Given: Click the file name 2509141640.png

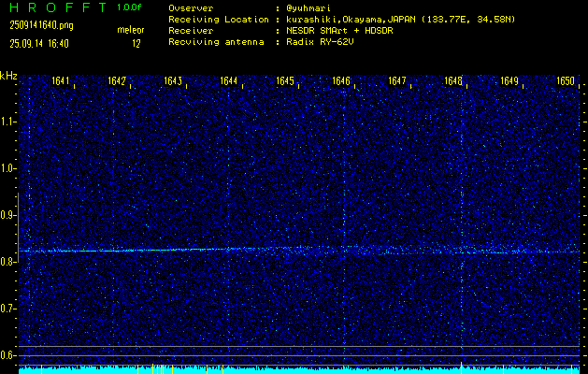Looking at the screenshot, I should [x=42, y=25].
